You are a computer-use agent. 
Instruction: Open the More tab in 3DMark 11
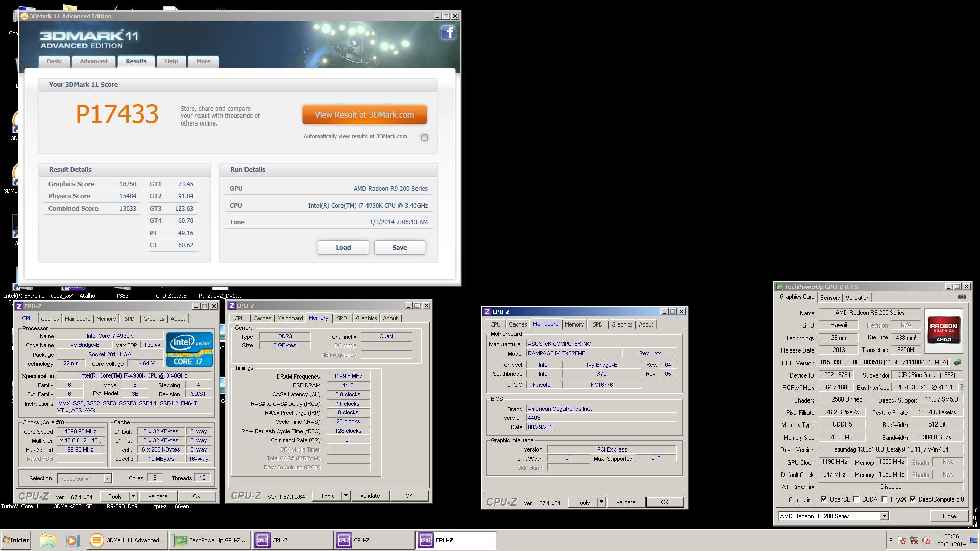point(203,61)
